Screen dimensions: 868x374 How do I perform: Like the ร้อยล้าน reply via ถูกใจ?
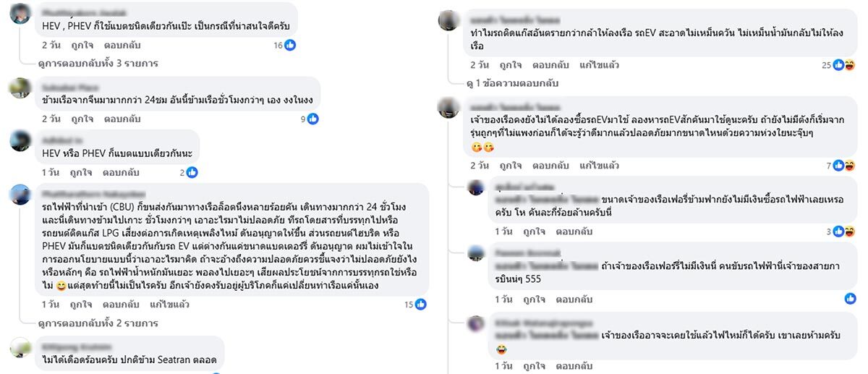coord(535,232)
